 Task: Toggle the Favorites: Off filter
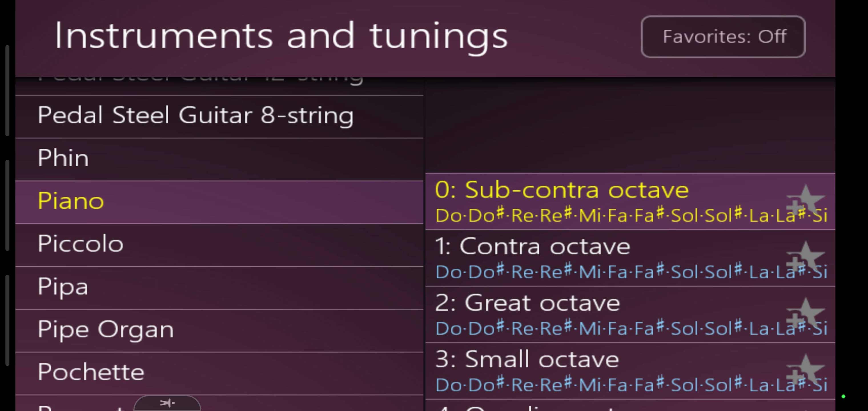[723, 37]
